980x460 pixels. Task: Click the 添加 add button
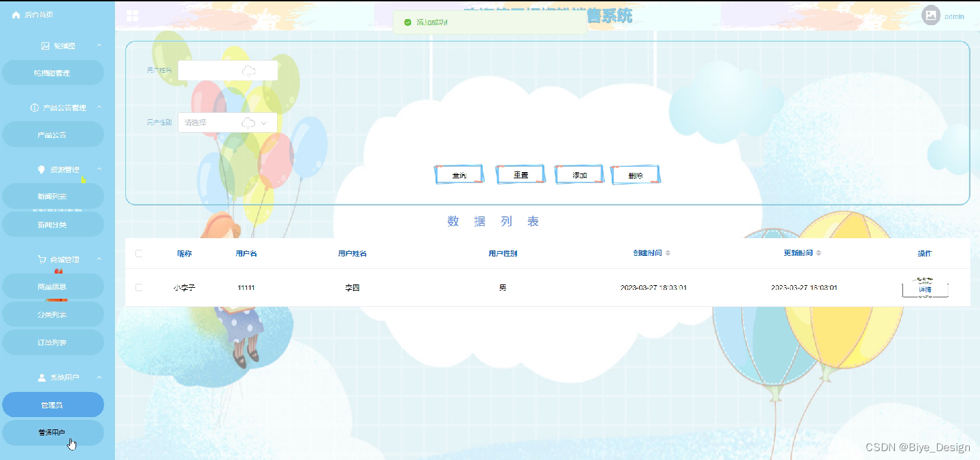[x=580, y=175]
